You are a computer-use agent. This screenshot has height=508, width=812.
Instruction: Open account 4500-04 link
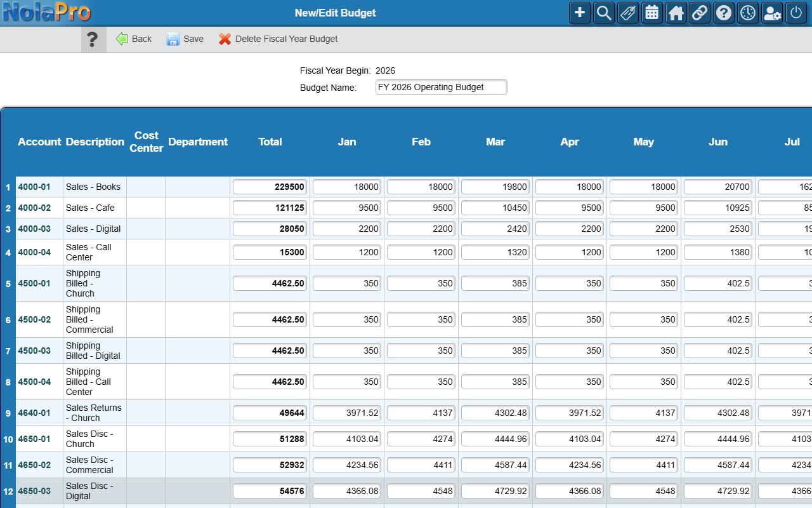[x=34, y=382]
